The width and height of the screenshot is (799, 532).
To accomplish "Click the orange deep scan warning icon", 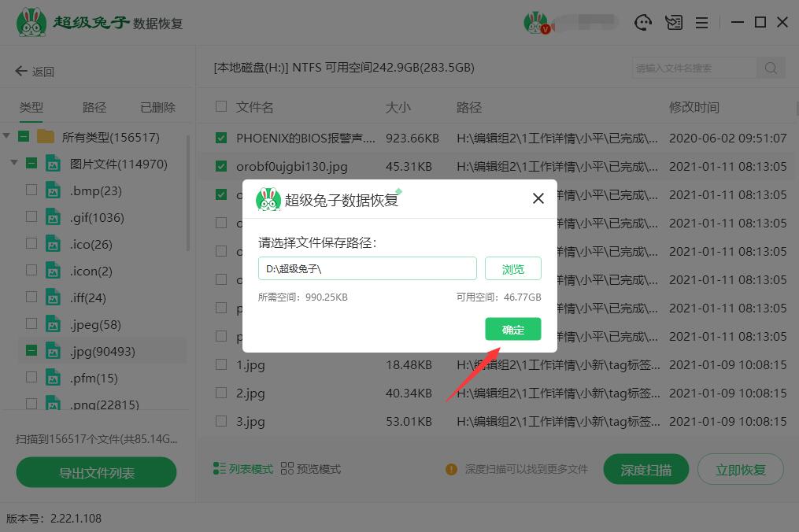I will click(452, 469).
